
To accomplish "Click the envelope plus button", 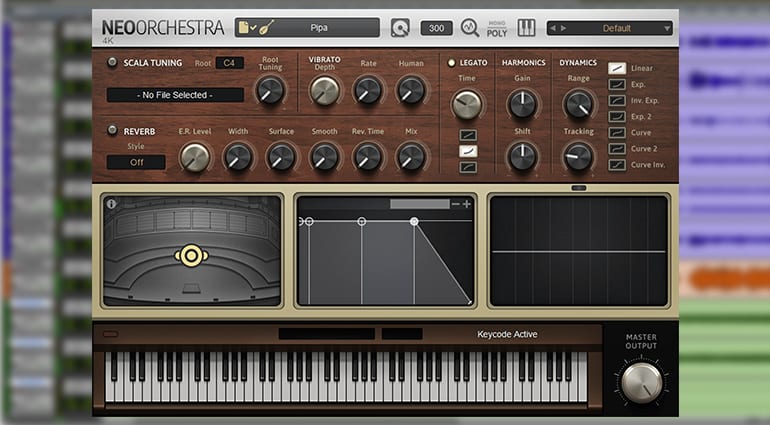I will click(467, 204).
